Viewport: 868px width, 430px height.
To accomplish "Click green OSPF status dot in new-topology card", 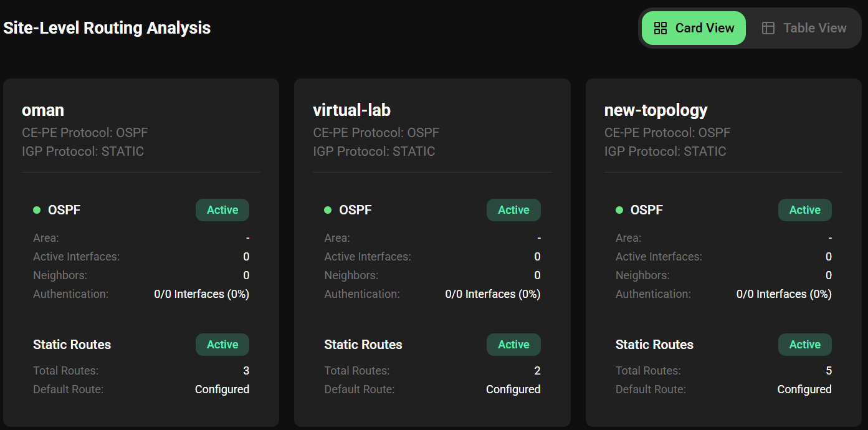I will click(x=619, y=210).
